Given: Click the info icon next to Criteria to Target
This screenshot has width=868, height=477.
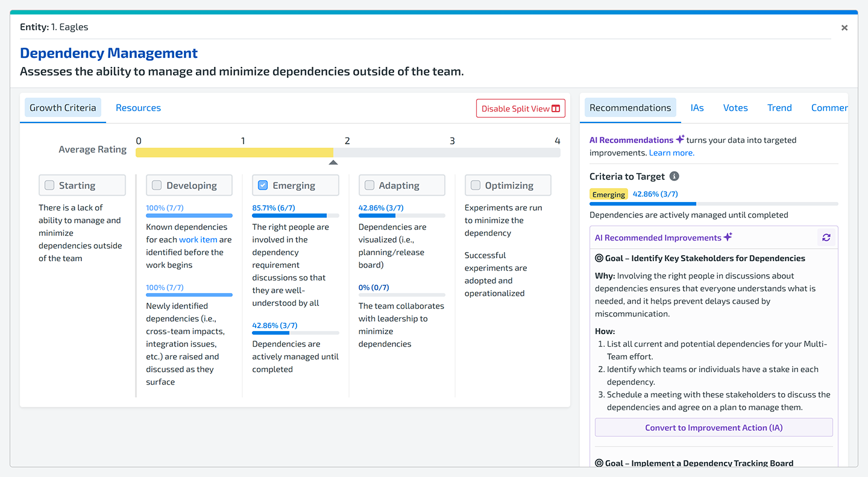Looking at the screenshot, I should 675,176.
